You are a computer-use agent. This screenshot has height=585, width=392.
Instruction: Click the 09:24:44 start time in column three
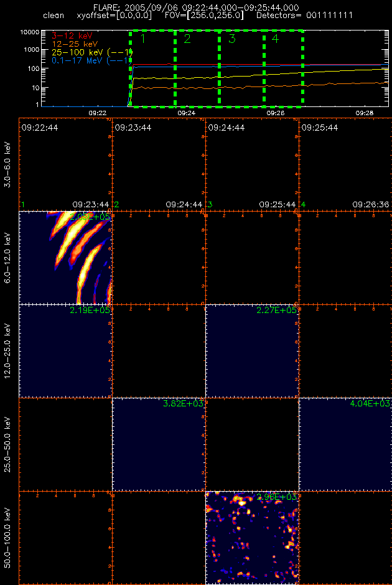pos(226,128)
